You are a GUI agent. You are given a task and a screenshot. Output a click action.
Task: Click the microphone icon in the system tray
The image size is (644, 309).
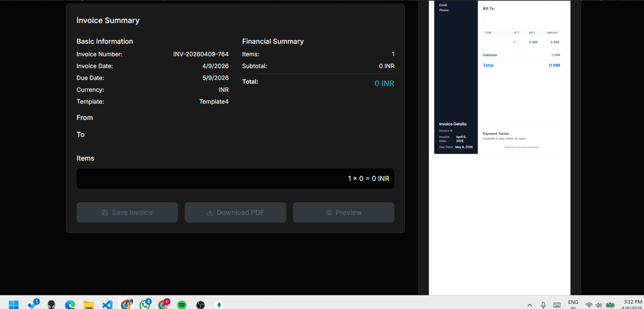(x=543, y=305)
